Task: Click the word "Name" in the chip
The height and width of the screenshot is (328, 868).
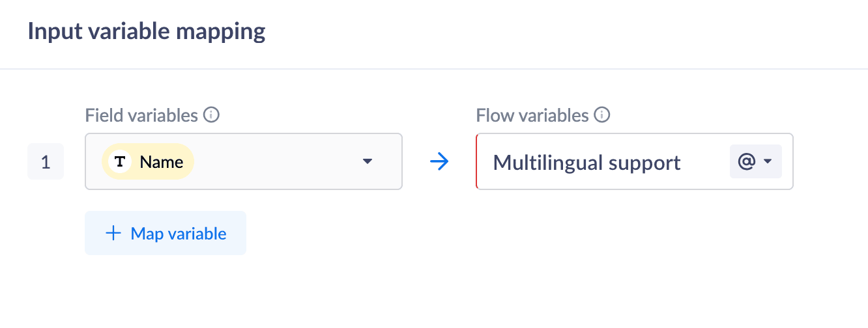Action: pos(162,162)
